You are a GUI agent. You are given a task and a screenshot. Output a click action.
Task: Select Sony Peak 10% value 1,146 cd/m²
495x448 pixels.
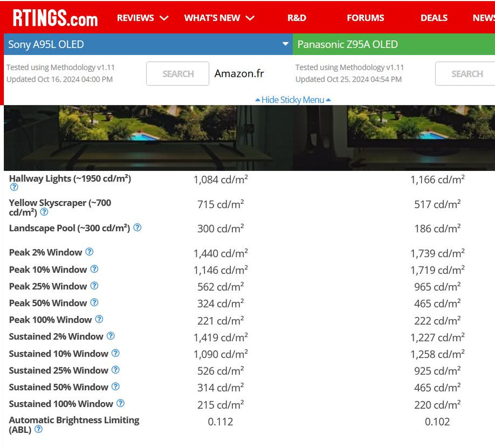(221, 270)
